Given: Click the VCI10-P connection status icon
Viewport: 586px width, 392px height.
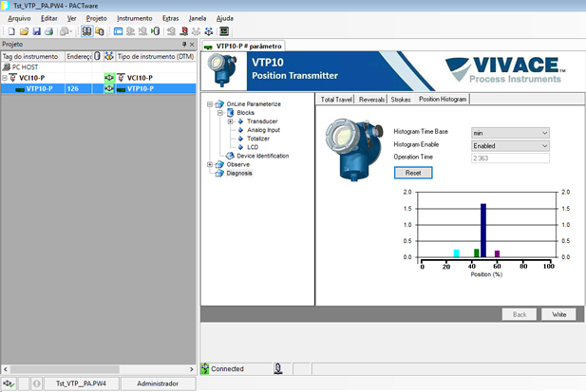Looking at the screenshot, I should pos(109,78).
